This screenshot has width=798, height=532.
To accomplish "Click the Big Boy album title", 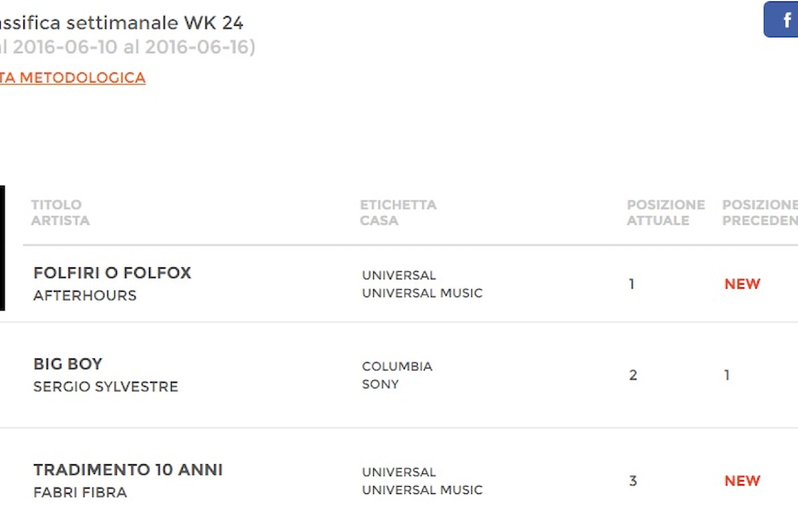I will coord(68,364).
